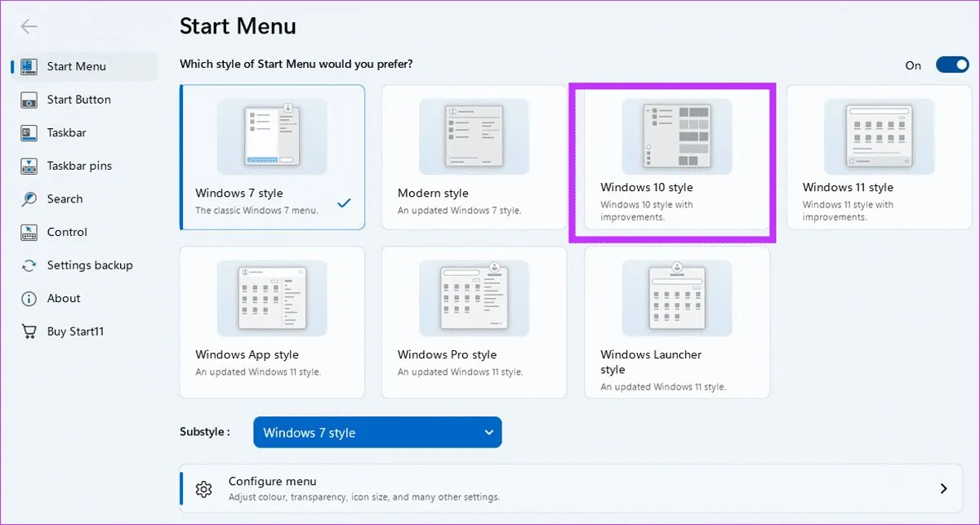Click the Search magnifier sidebar icon
The image size is (980, 525).
[x=29, y=199]
